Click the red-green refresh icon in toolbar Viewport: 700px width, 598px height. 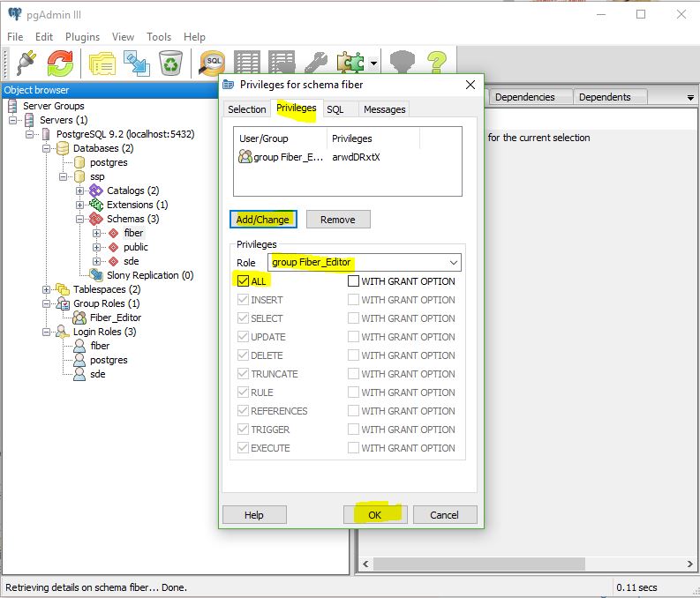pyautogui.click(x=60, y=63)
